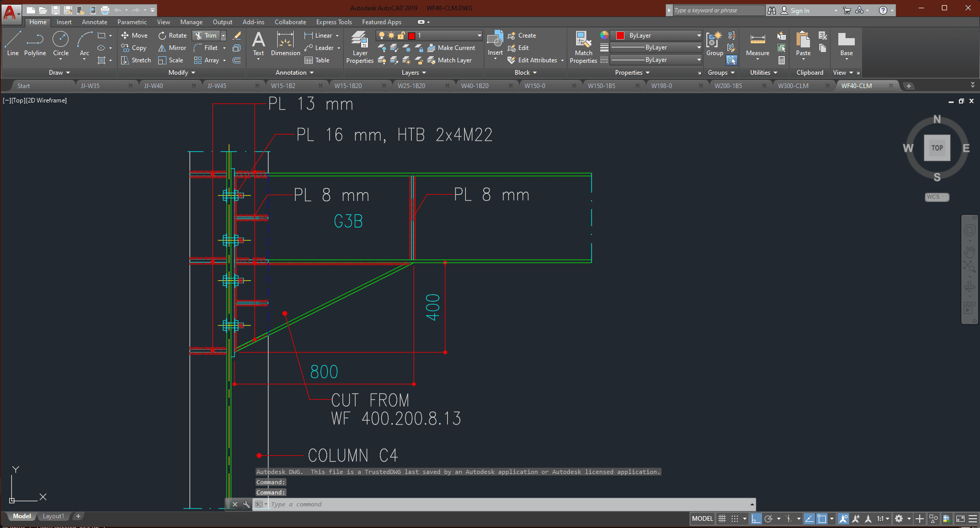This screenshot has width=980, height=528.
Task: Click the Sign In button
Action: coord(800,10)
